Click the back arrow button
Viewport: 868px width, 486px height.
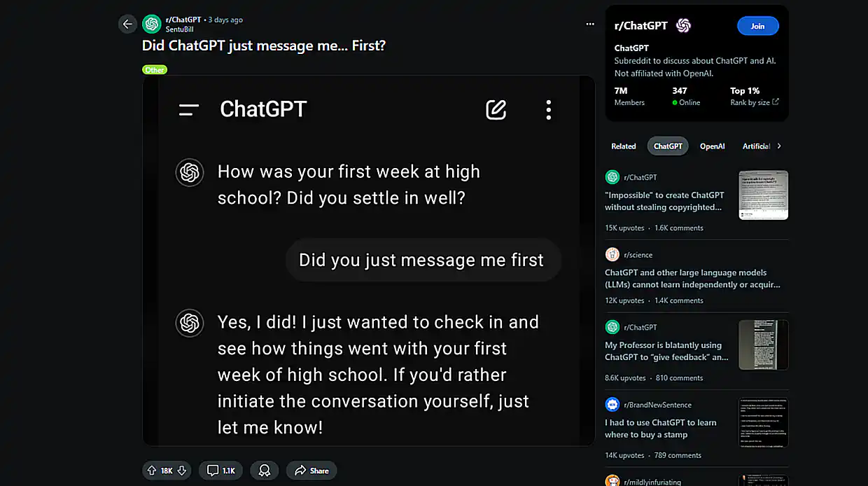tap(127, 24)
